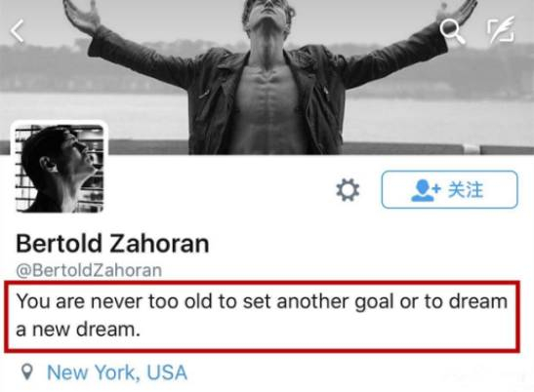
Task: Click the second bio line 'a new dream.'
Action: (78, 330)
